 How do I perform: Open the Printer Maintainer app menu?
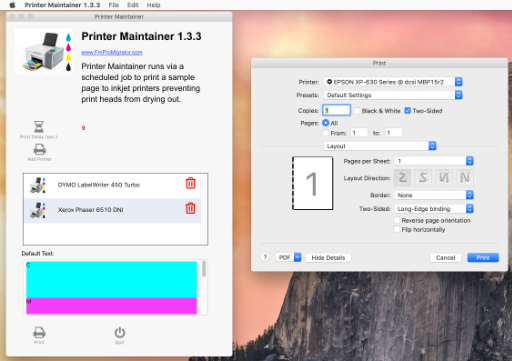(x=62, y=5)
